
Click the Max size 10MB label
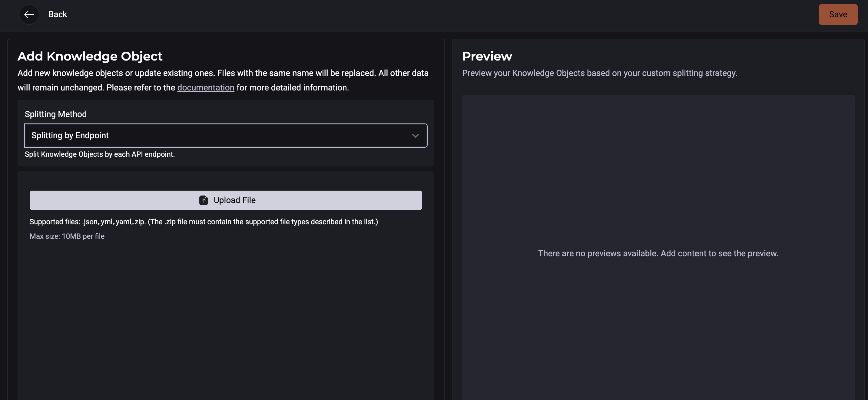point(67,236)
